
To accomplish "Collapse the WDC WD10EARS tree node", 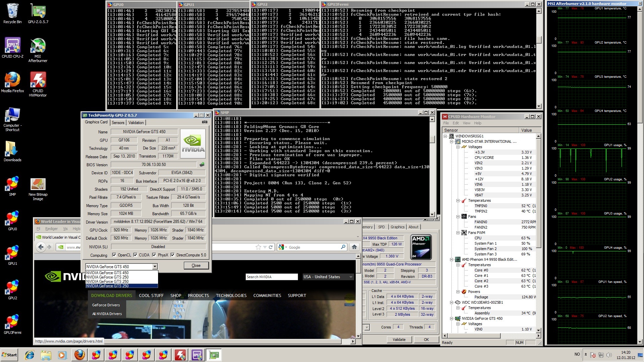I will tap(452, 302).
